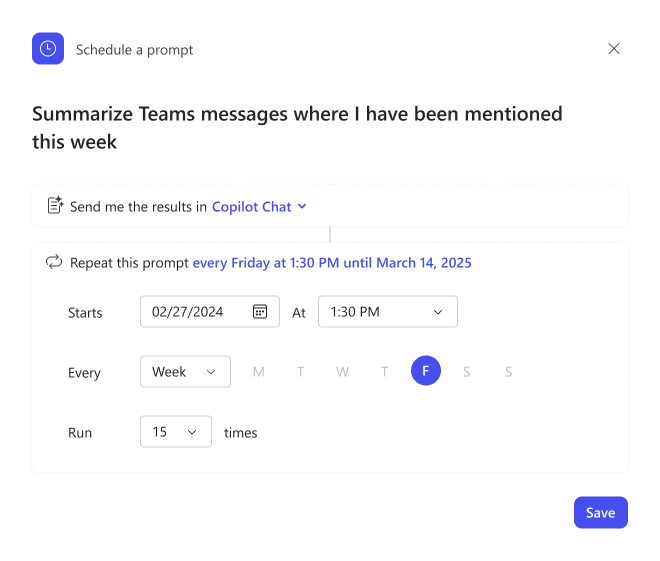
Task: Expand the Copilot Chat destination chevron
Action: click(x=302, y=206)
